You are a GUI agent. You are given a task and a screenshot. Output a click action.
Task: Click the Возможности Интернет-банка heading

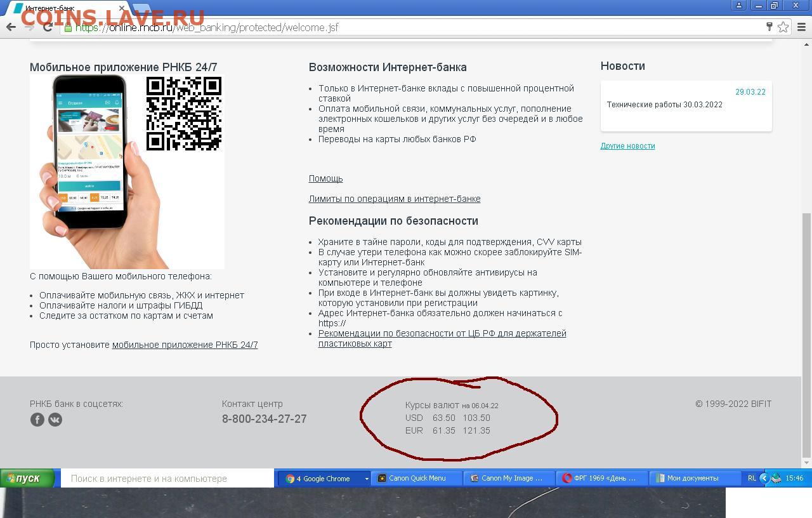[x=388, y=67]
